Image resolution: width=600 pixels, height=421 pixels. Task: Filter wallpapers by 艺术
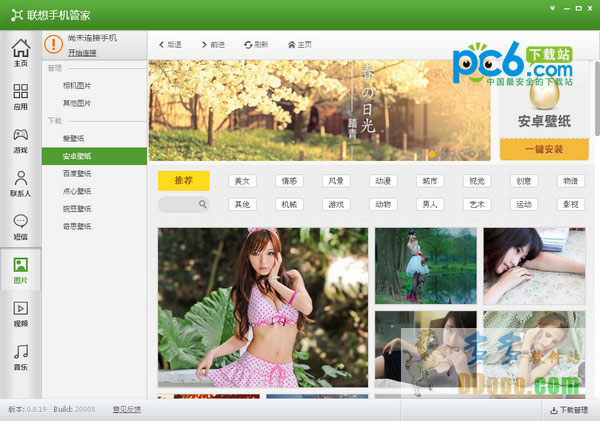coord(477,204)
